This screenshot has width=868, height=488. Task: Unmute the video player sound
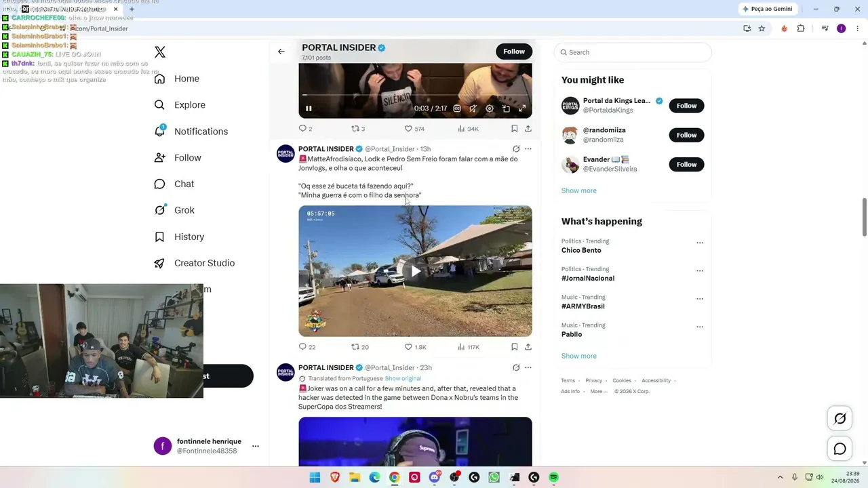tap(473, 108)
